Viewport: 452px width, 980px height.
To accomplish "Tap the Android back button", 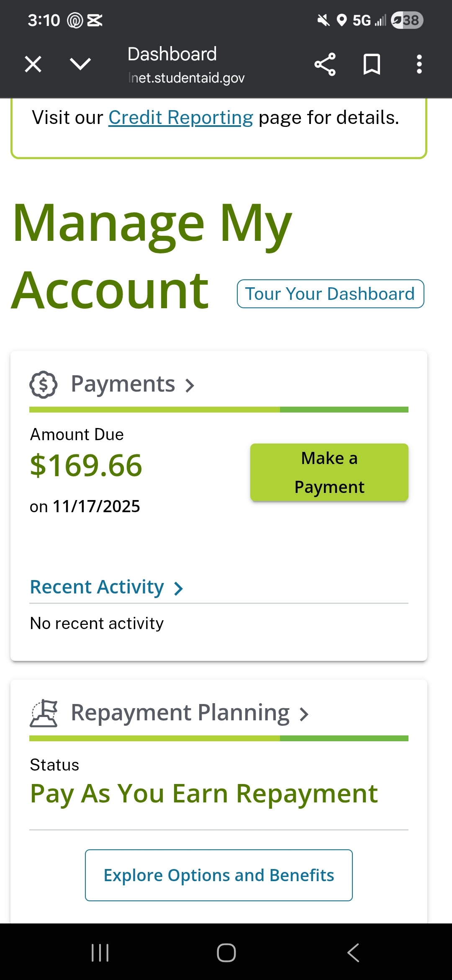I will click(x=353, y=953).
